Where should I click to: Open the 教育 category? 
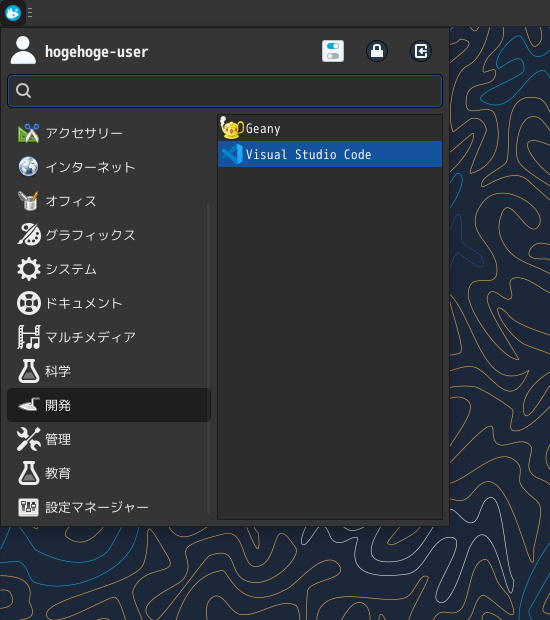tap(109, 473)
